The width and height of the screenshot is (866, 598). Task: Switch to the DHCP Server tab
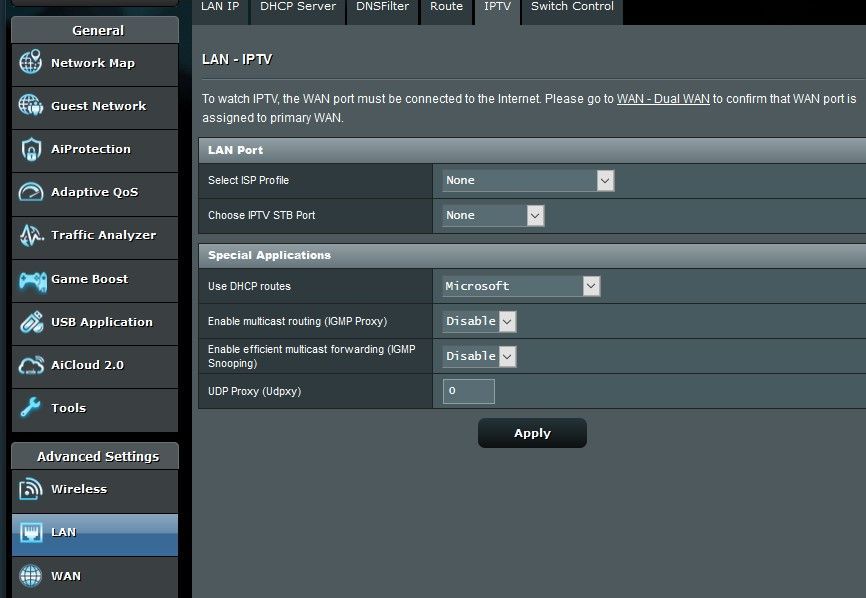(x=297, y=6)
